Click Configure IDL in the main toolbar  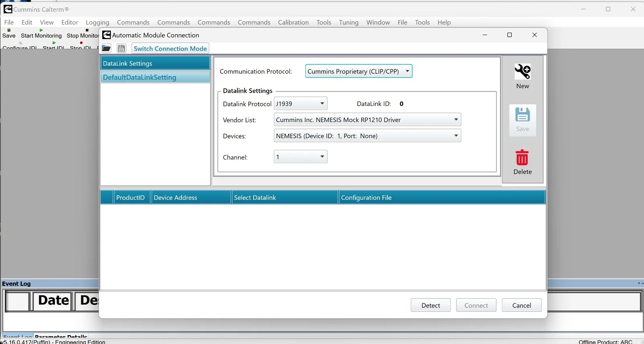(x=19, y=46)
